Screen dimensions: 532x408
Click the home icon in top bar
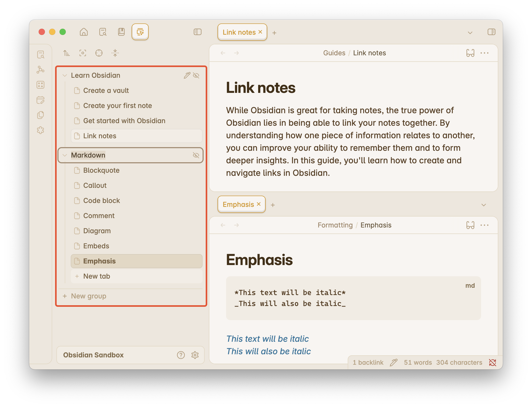pos(84,32)
